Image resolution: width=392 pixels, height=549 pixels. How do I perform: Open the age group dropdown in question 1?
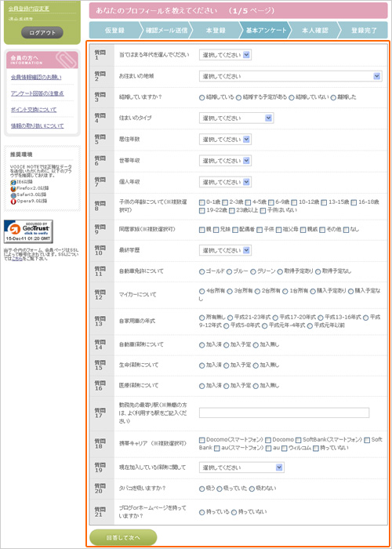click(226, 55)
